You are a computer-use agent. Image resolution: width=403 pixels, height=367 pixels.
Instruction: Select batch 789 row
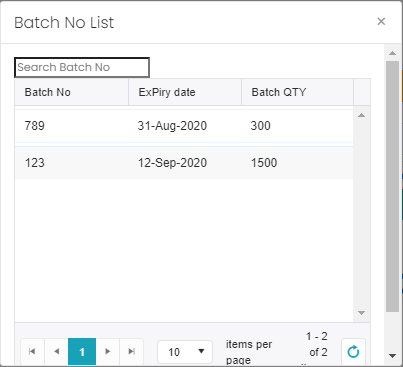click(184, 126)
